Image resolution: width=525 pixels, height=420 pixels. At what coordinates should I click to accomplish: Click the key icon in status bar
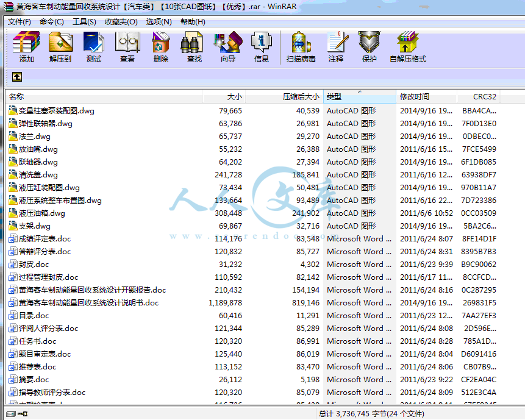23,415
